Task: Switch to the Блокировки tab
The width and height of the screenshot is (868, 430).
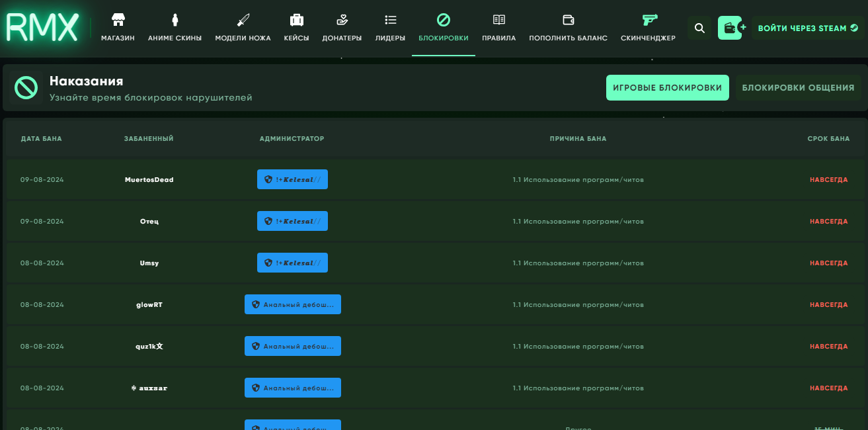Action: tap(444, 28)
